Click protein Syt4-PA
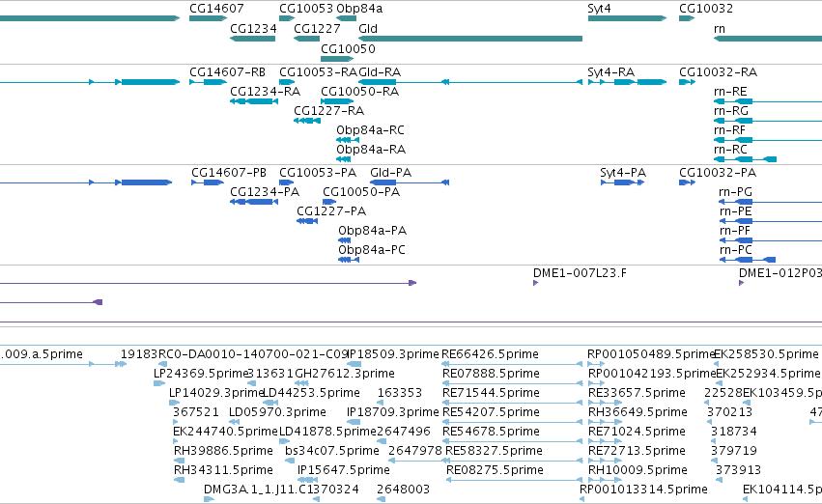 coord(623,173)
